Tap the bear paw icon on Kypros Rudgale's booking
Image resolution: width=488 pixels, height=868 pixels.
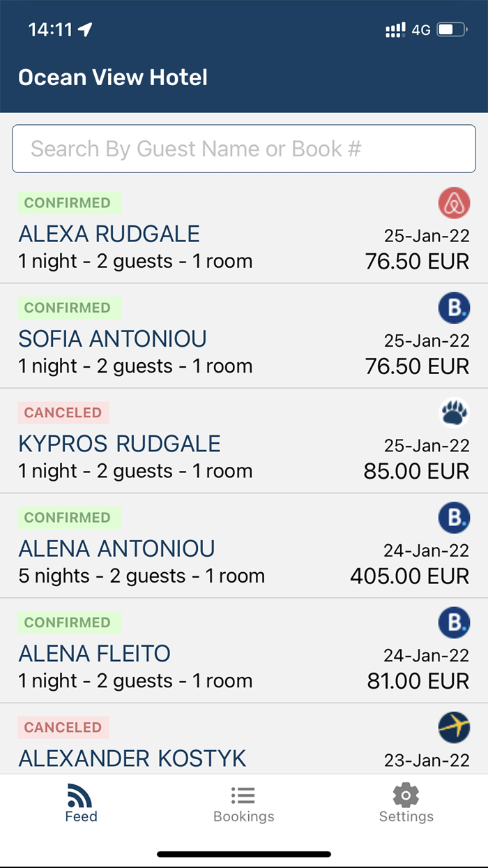coord(454,413)
